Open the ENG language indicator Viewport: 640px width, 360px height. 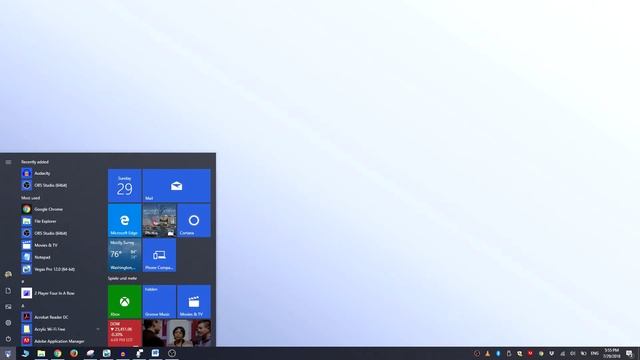(595, 353)
